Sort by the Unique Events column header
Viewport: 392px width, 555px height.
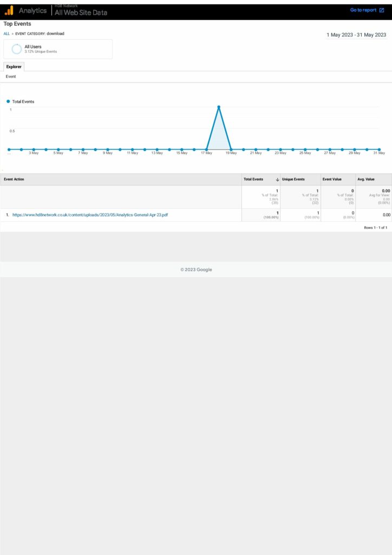pos(293,179)
